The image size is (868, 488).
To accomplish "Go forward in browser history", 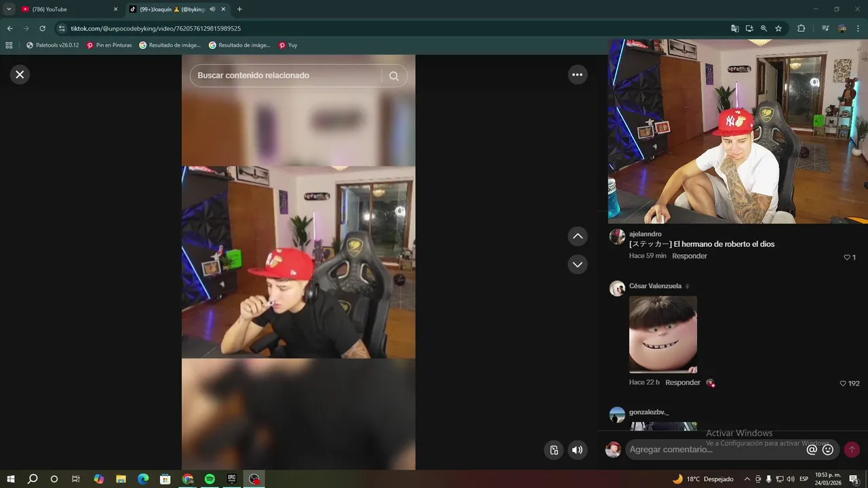I will pyautogui.click(x=26, y=28).
